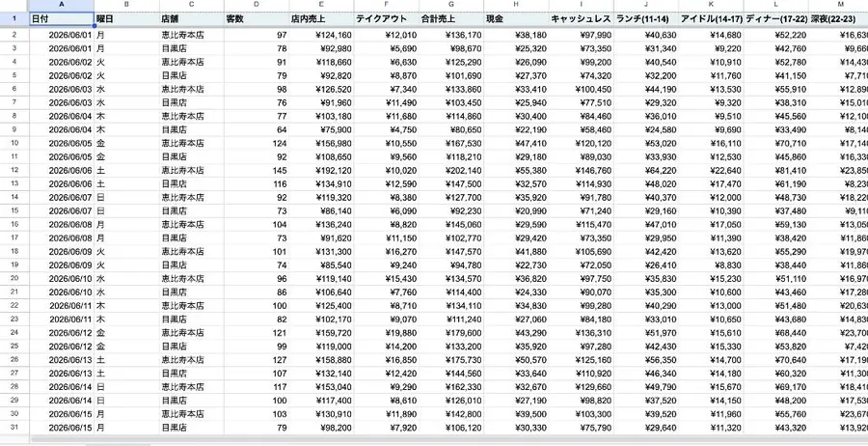
Task: Select row 1 via its row number
Action: coord(14,19)
